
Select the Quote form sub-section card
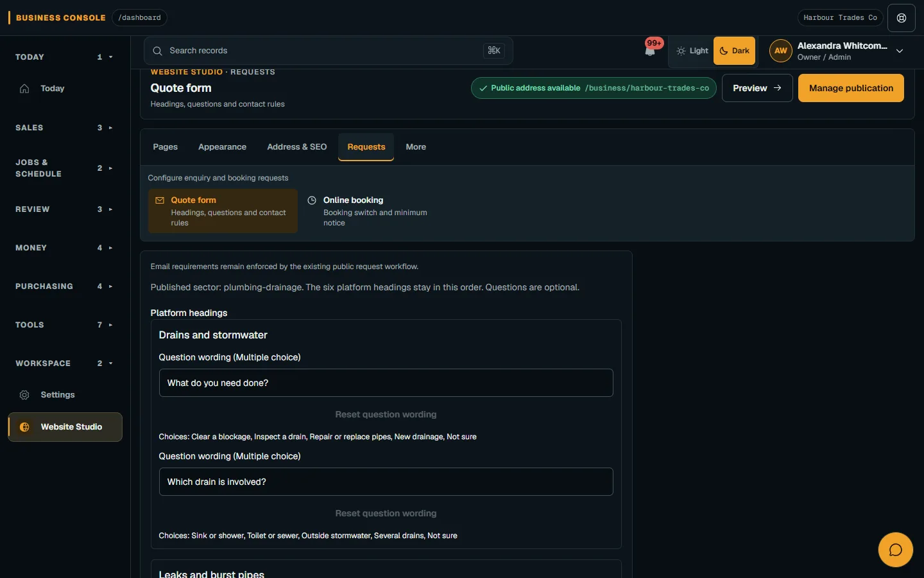(223, 211)
